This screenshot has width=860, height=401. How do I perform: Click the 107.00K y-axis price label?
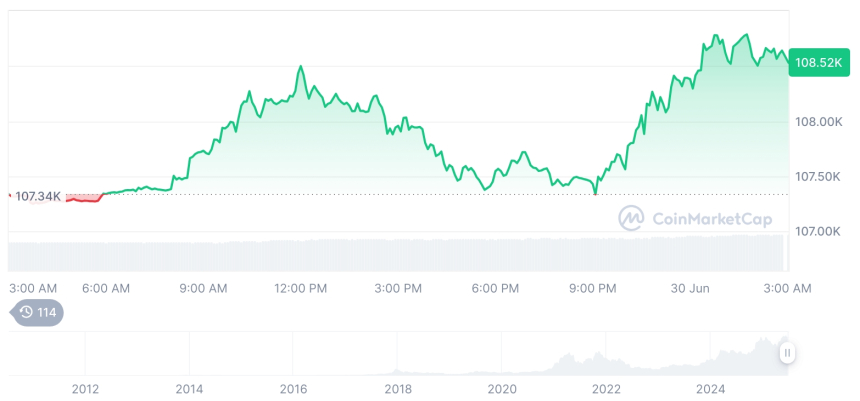[817, 232]
